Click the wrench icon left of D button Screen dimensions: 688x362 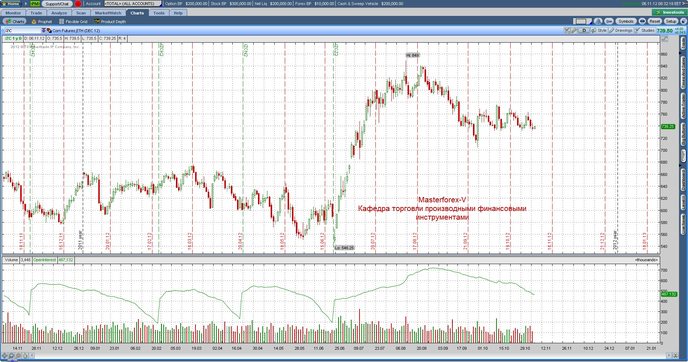tap(574, 31)
